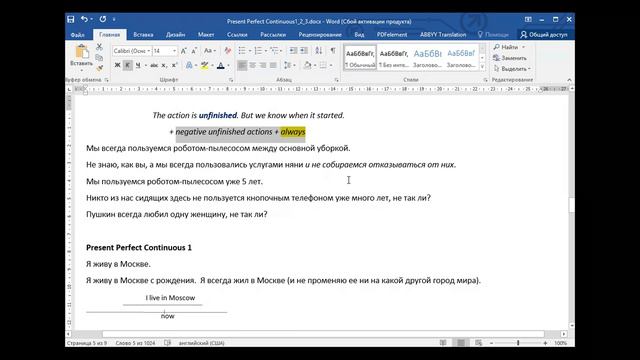The height and width of the screenshot is (360, 640).
Task: Click the Общий доступ share button
Action: [544, 35]
